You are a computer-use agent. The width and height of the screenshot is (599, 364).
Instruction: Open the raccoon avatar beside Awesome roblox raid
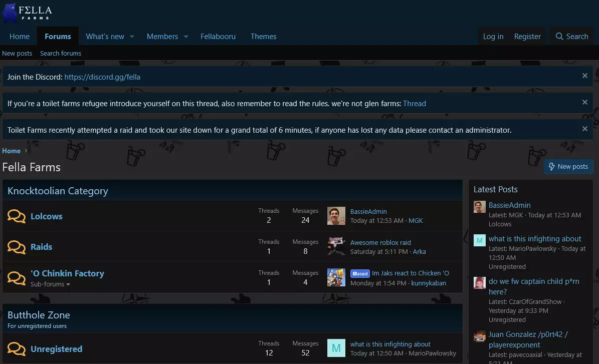[x=336, y=246]
